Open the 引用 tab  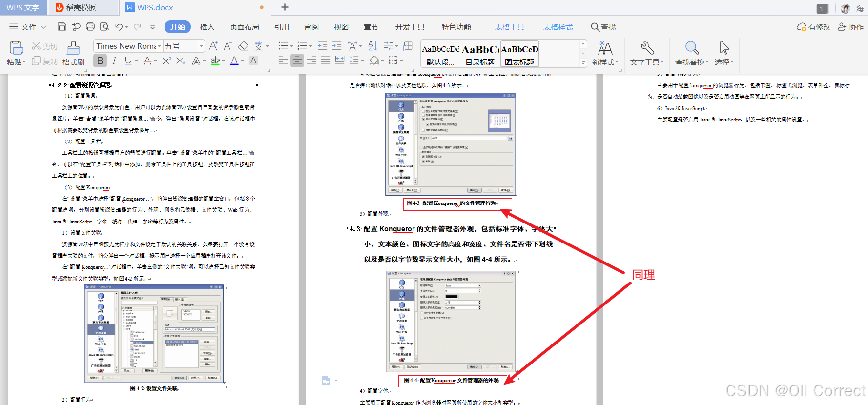282,27
